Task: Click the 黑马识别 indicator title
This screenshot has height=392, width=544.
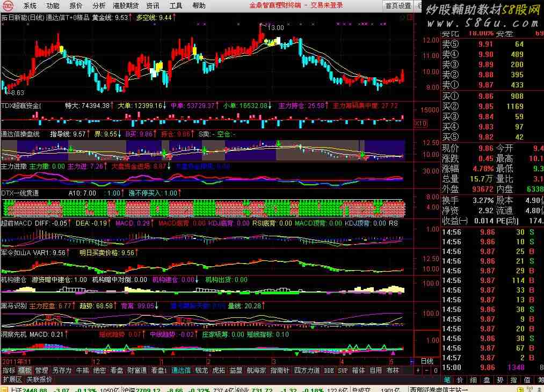Action: 14,306
